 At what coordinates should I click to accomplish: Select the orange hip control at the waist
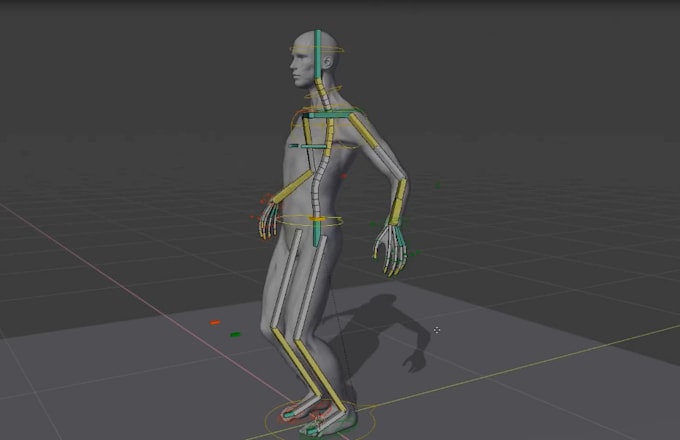317,219
